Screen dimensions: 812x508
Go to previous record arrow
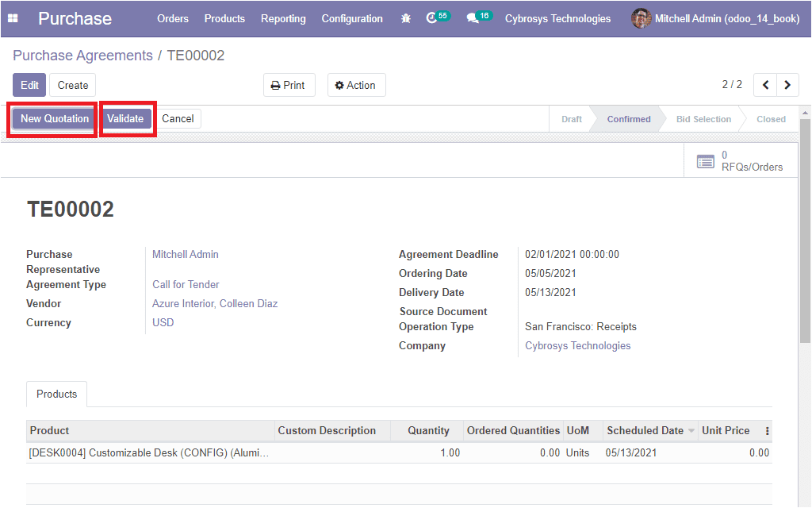[765, 85]
